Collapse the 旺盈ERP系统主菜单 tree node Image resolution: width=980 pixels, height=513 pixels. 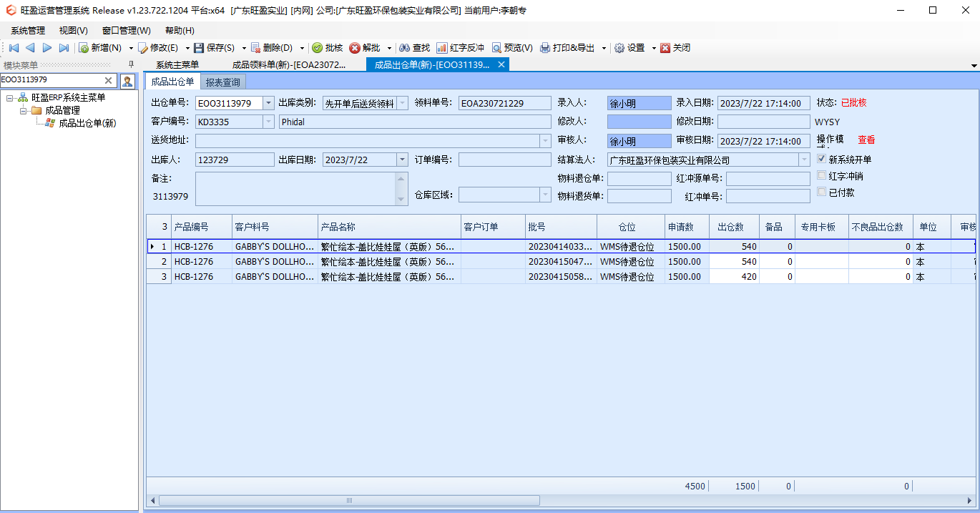(9, 97)
